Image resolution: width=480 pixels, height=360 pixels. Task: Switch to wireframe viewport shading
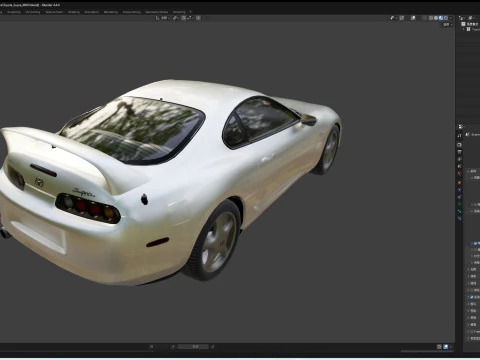(x=431, y=18)
